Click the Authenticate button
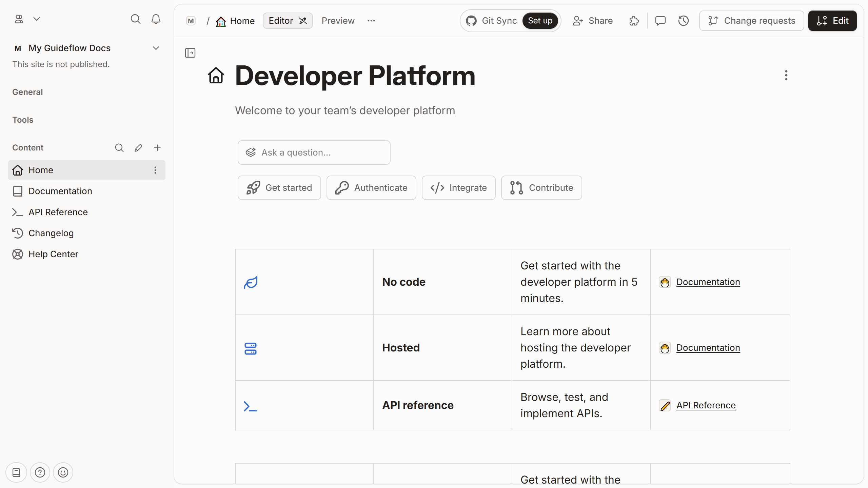This screenshot has width=868, height=488. pos(371,188)
